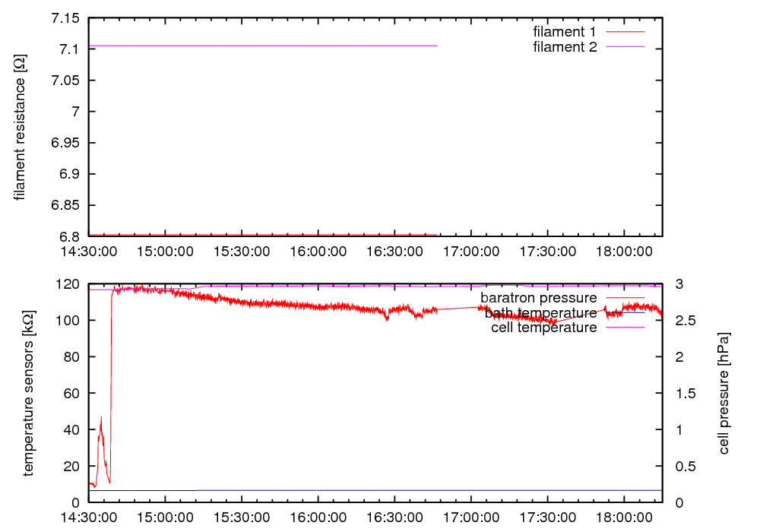Click the 18:00:00 tick label under the bottom plot
The width and height of the screenshot is (760, 532).
(624, 518)
